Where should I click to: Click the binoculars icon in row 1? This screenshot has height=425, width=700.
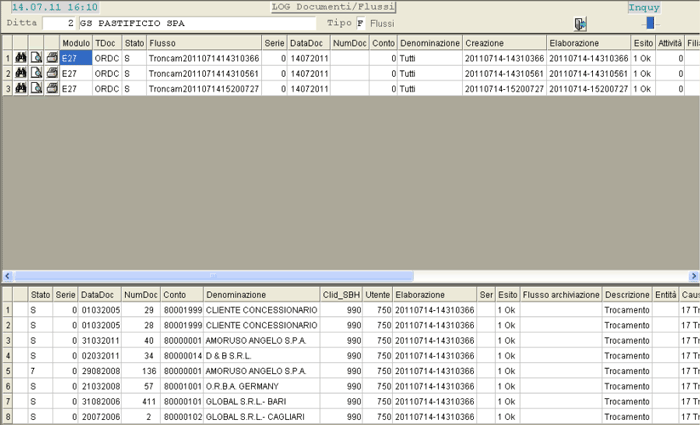(x=20, y=59)
